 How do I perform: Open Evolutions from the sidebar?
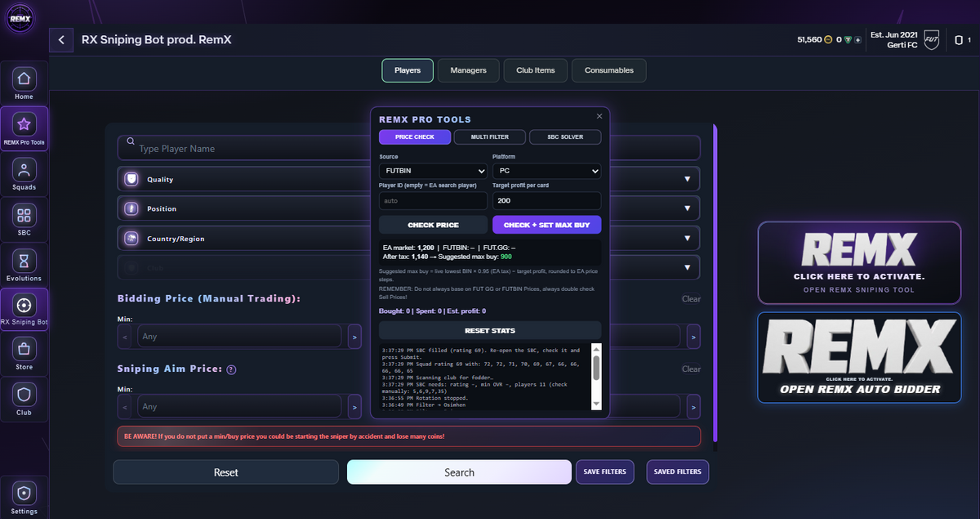coord(24,265)
